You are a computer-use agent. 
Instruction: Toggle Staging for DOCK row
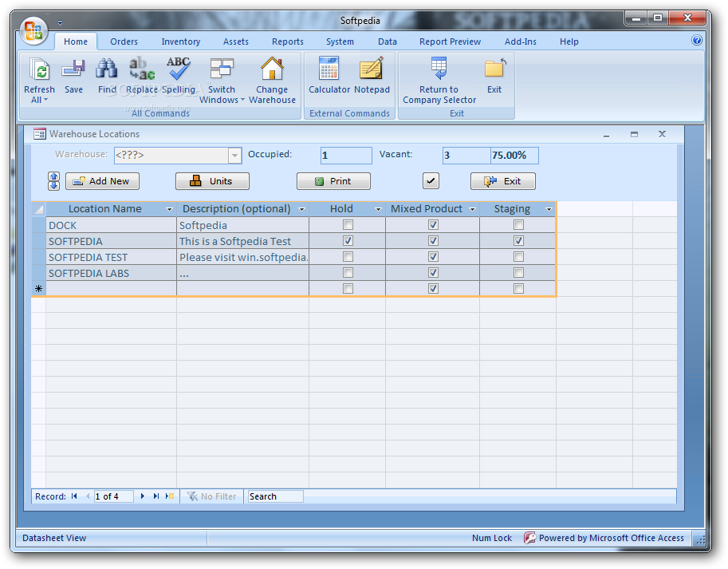pyautogui.click(x=518, y=225)
